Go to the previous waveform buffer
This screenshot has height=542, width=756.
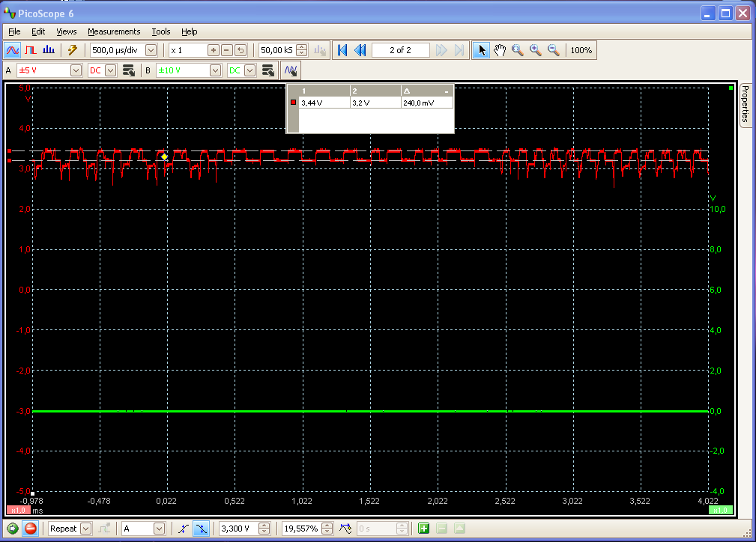[360, 50]
